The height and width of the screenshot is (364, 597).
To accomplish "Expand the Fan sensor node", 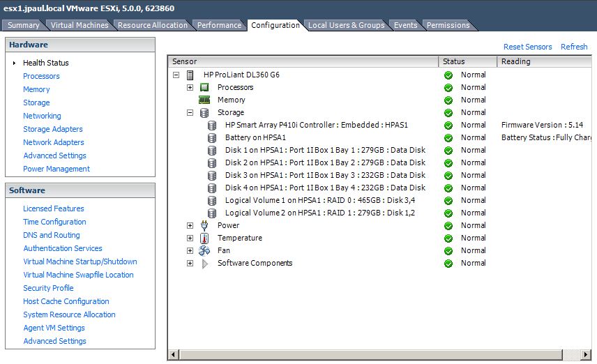I will click(x=190, y=251).
